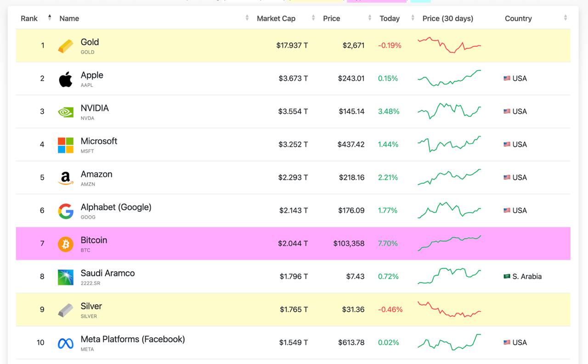Click the USA flag in Alphabet row

[507, 211]
